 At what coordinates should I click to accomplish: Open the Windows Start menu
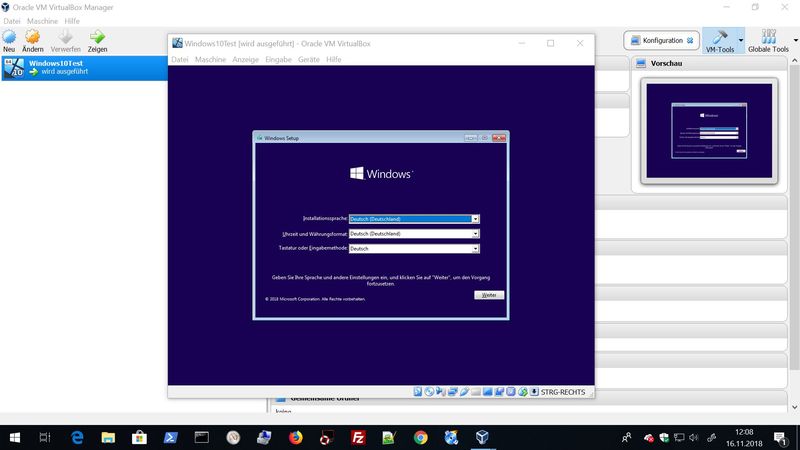click(15, 437)
